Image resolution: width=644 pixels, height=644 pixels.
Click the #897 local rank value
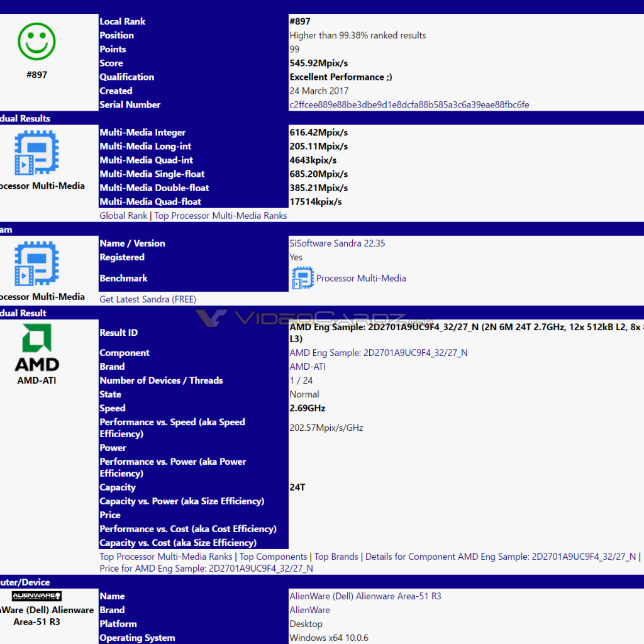pyautogui.click(x=300, y=21)
